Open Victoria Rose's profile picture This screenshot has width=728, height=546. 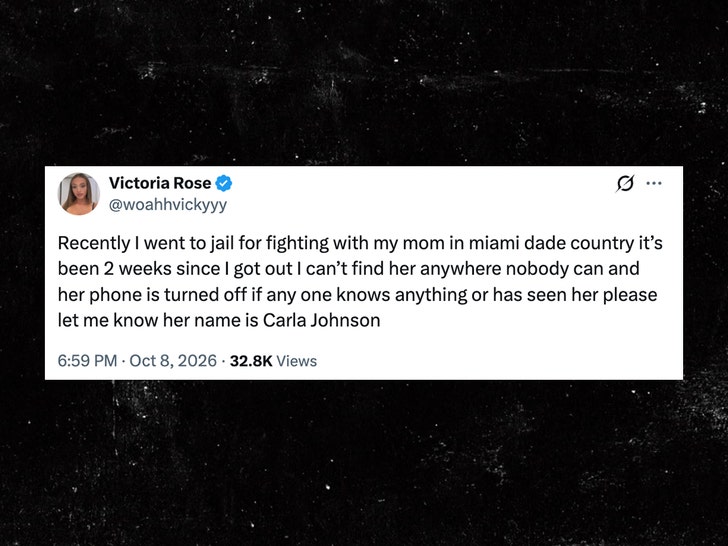point(78,194)
